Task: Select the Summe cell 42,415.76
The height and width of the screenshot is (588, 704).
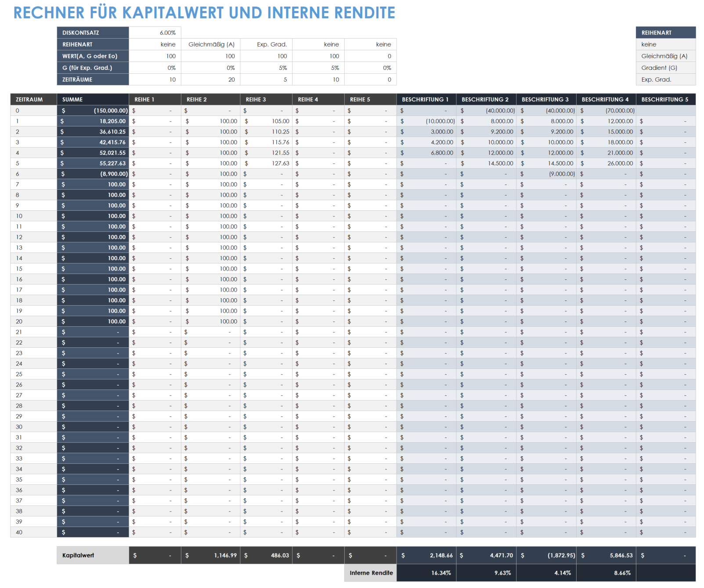Action: 93,142
